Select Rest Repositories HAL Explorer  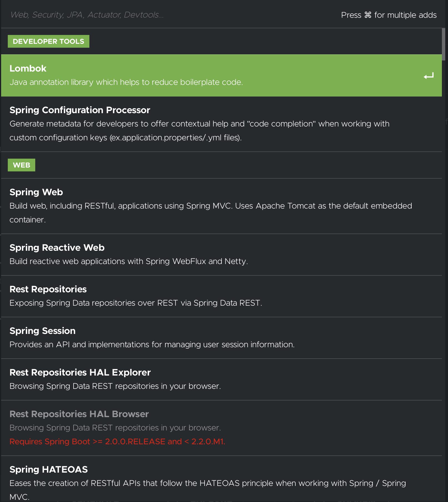(222, 379)
